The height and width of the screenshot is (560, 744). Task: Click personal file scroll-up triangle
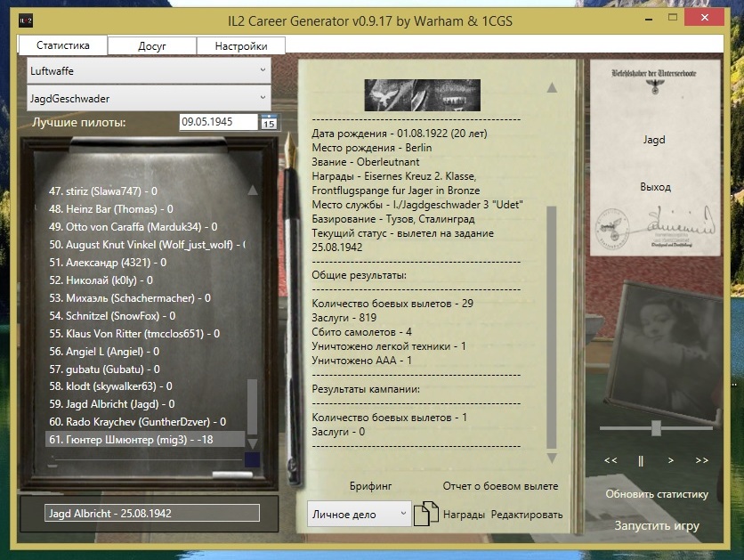point(552,87)
